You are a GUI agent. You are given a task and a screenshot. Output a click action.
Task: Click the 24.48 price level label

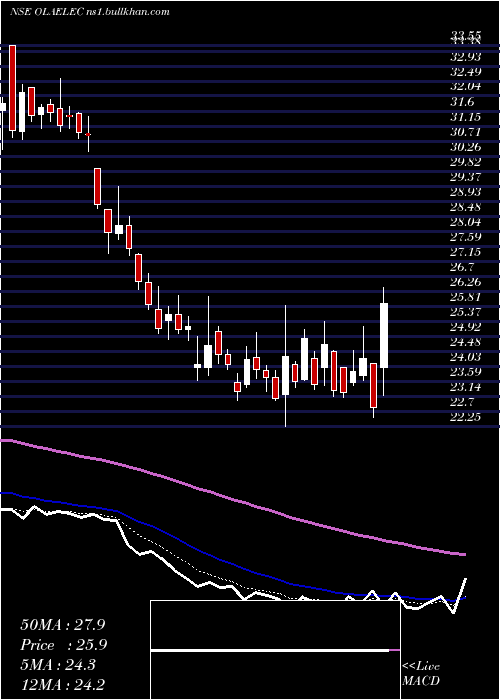(466, 342)
